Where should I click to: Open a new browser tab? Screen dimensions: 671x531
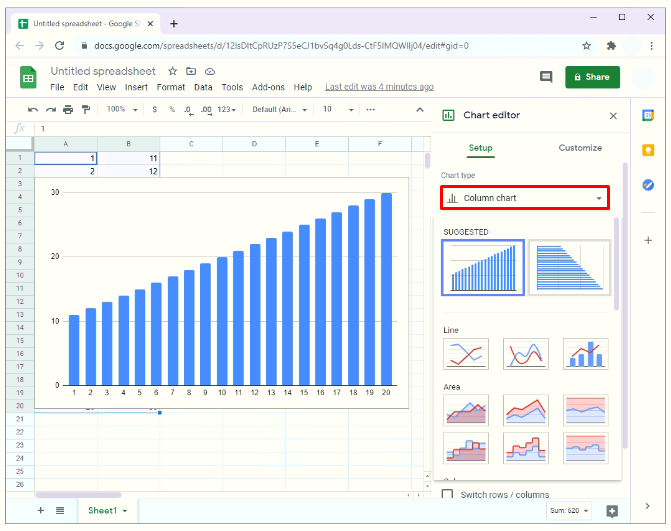pos(174,24)
